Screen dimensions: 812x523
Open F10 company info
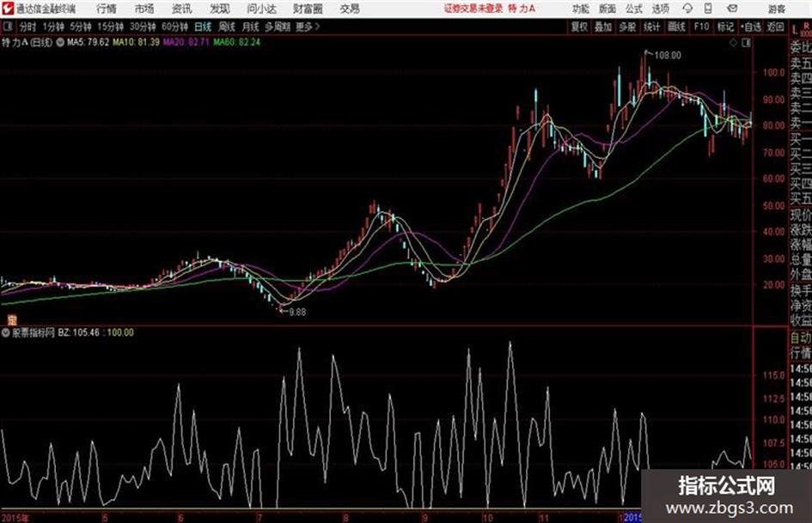point(701,27)
